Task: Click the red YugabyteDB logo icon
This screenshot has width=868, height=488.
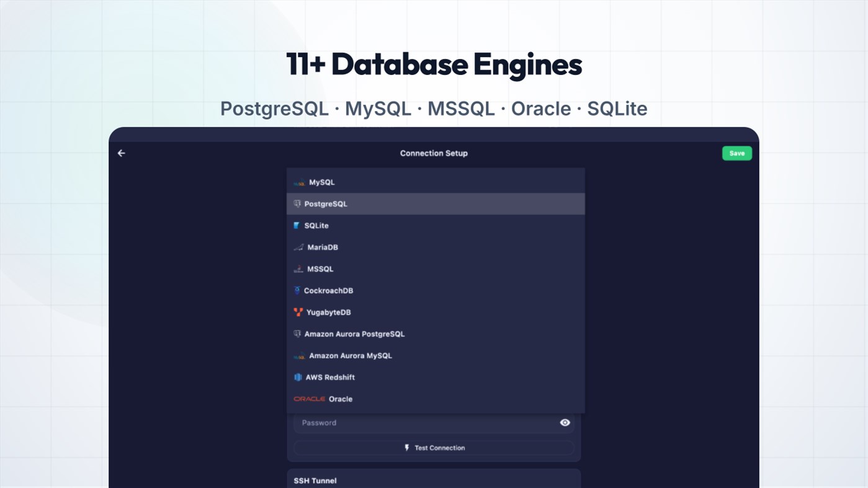Action: pos(298,313)
